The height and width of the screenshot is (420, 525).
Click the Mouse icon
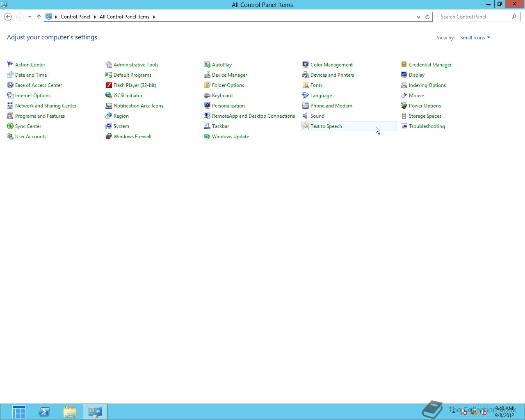click(x=404, y=95)
